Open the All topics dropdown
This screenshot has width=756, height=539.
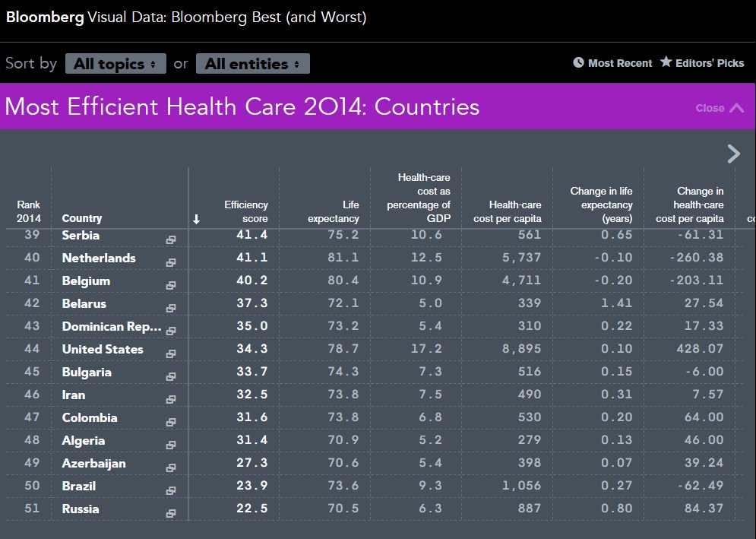[115, 64]
